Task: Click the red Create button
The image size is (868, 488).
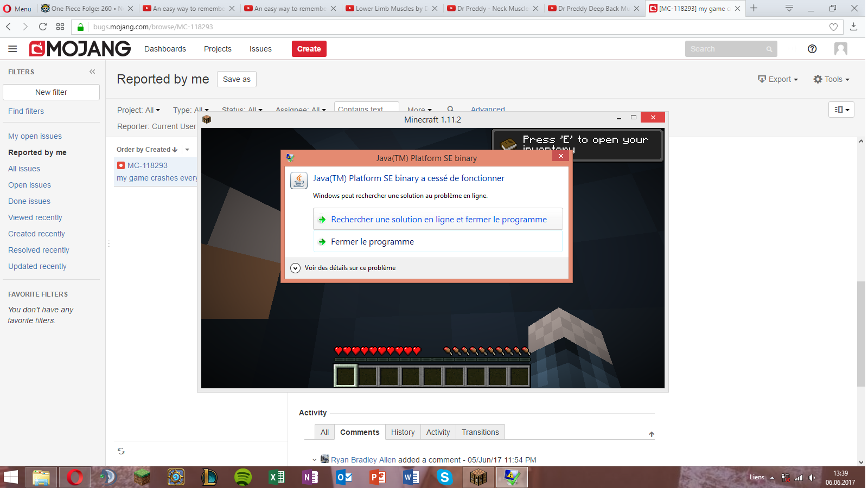Action: tap(309, 49)
